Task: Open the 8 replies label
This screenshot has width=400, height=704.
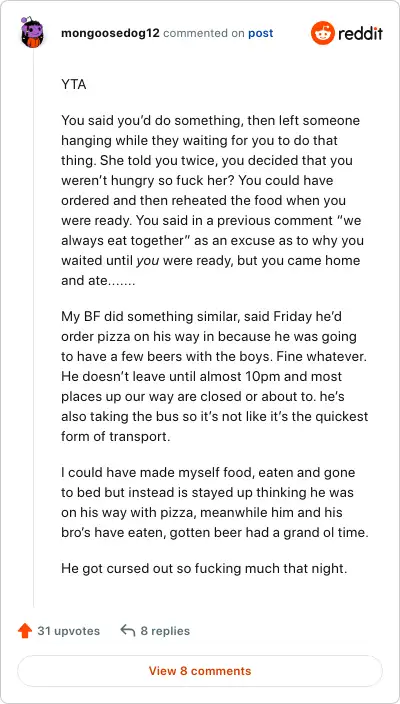Action: [165, 631]
